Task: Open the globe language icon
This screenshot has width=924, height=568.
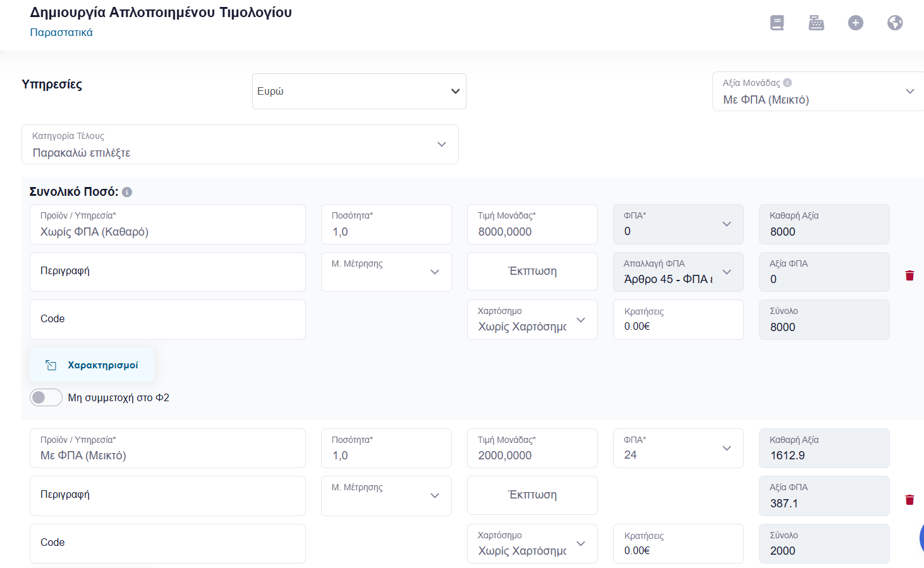Action: click(895, 23)
